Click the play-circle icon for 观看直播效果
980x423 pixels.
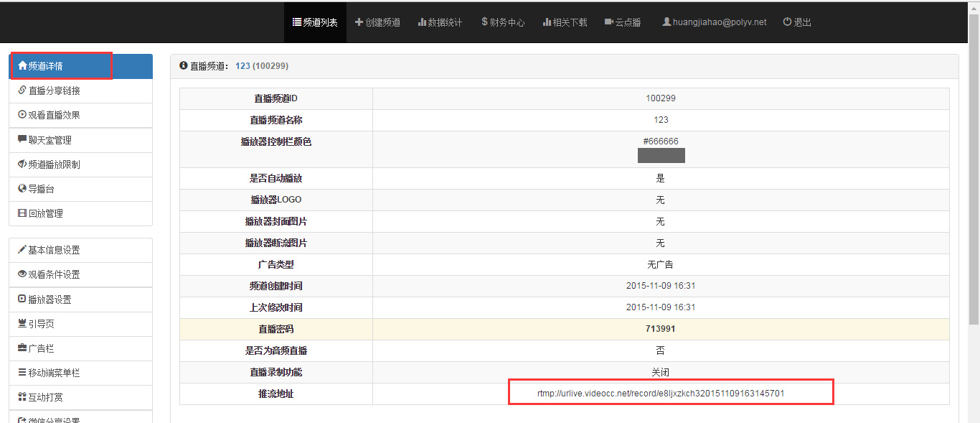(22, 115)
